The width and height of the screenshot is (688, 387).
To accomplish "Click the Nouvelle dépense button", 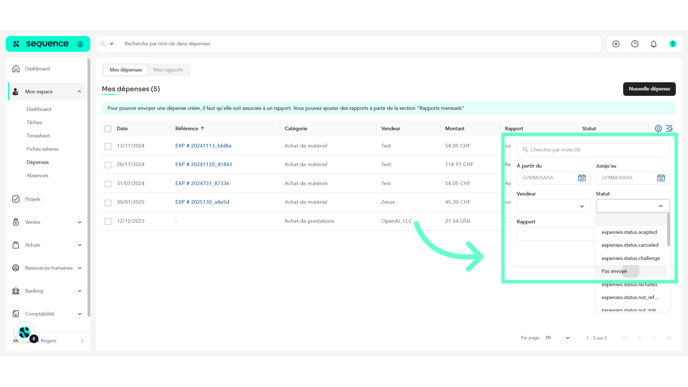I will [649, 89].
